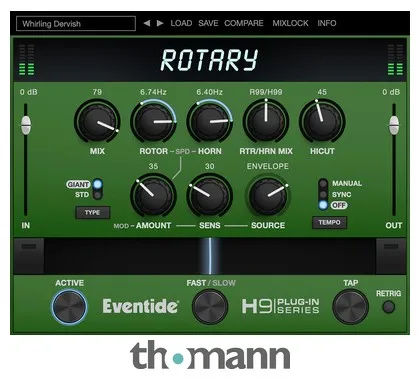Viewport: 420px width, 379px height.
Task: Select the STD type LED
Action: [x=97, y=195]
